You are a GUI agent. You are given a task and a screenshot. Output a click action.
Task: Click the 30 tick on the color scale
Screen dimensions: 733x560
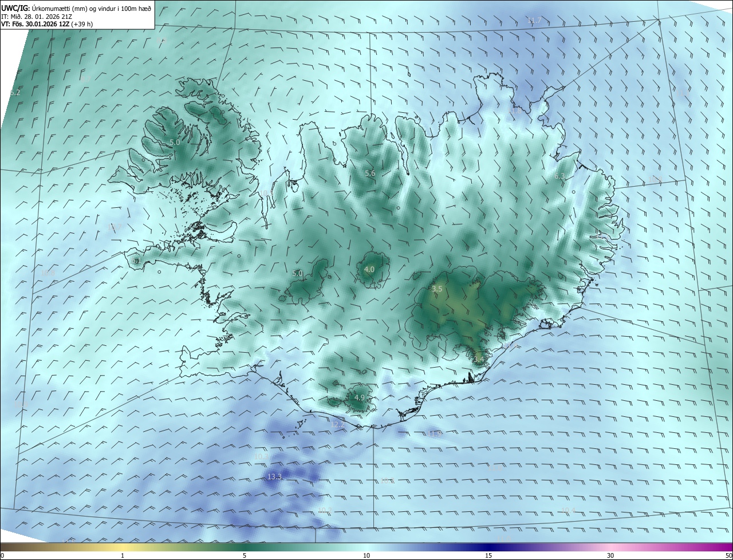(x=610, y=555)
